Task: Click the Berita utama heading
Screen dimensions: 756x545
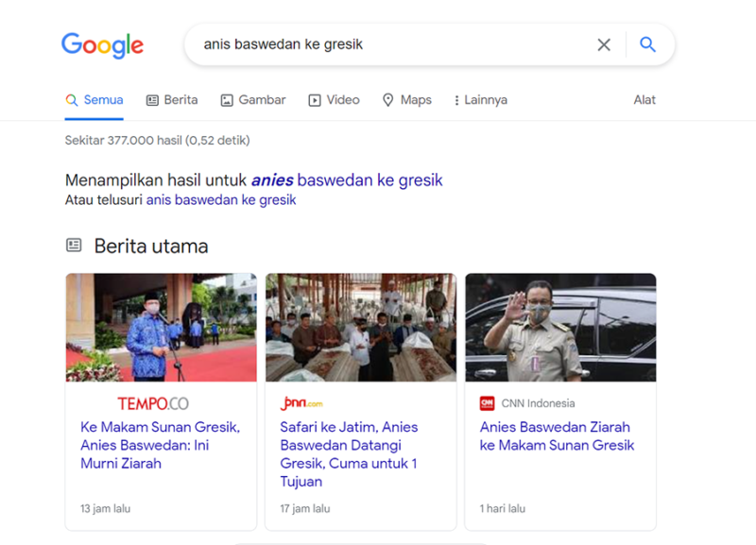Action: click(151, 247)
